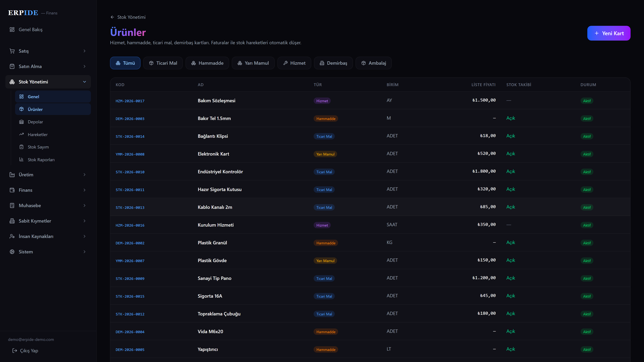Open the Hizmet filter tab
Image resolution: width=644 pixels, height=362 pixels.
(x=294, y=63)
